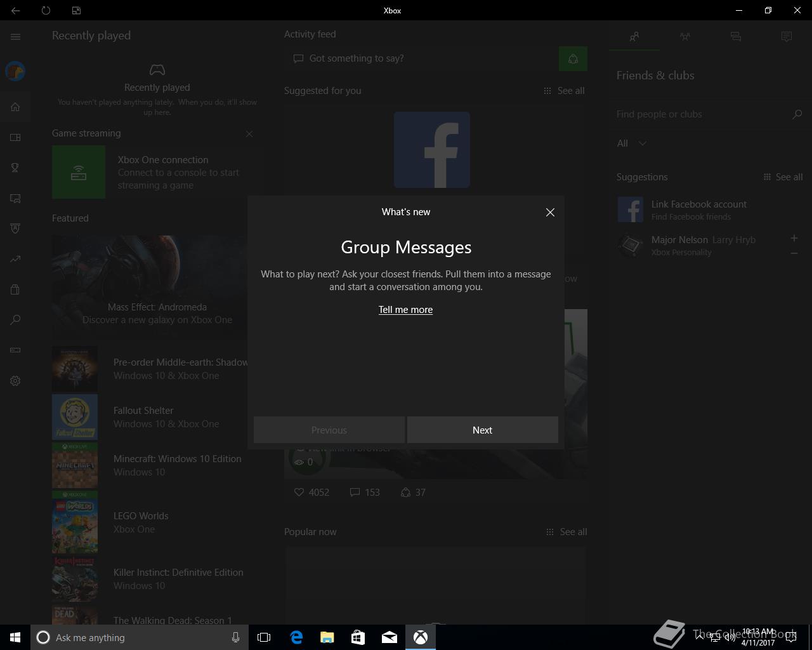This screenshot has width=812, height=650.
Task: Remove Major Nelson suggestion with minus
Action: (x=794, y=253)
